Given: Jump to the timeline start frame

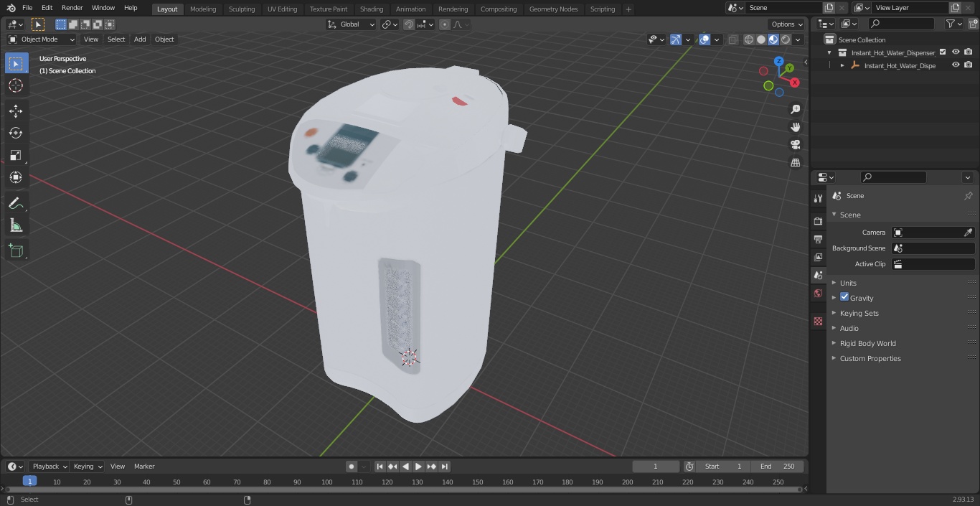Looking at the screenshot, I should 380,467.
